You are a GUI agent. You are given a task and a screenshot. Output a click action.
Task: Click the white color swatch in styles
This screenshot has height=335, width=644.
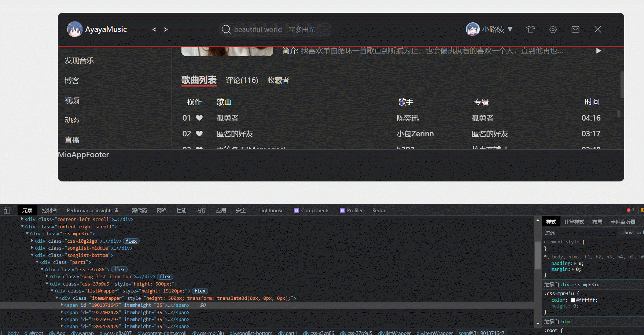click(x=573, y=299)
